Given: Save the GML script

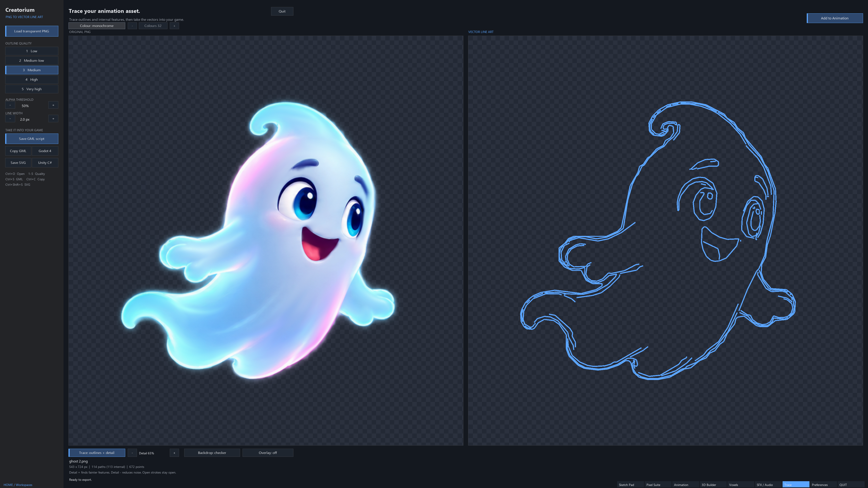Looking at the screenshot, I should 32,139.
